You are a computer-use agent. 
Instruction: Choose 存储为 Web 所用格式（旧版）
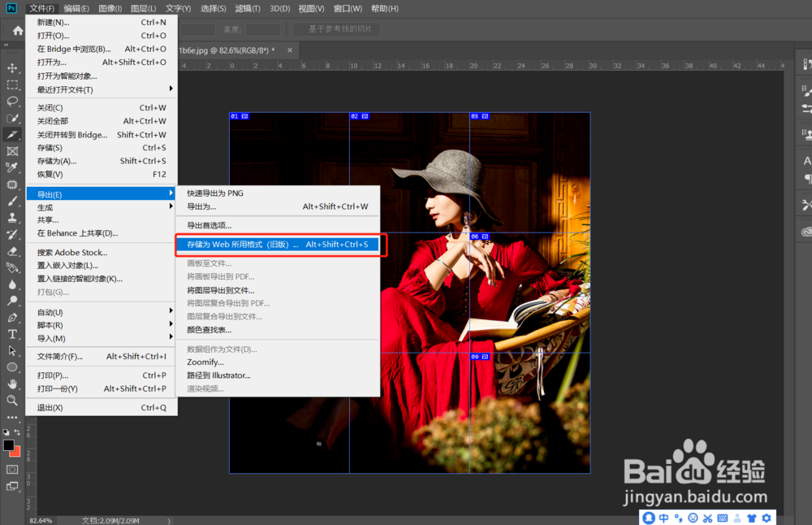tap(278, 244)
